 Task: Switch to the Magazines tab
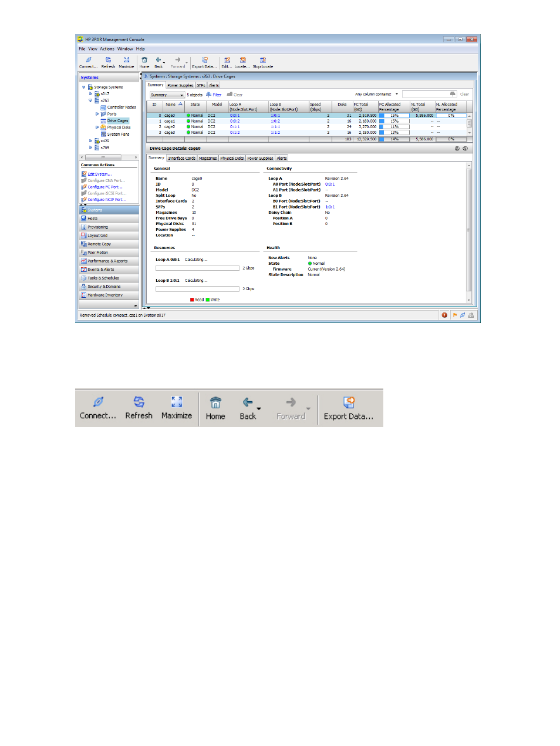pos(208,159)
